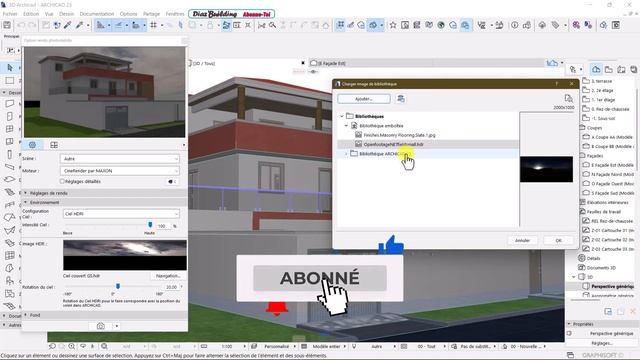
Task: Select the highlighted .hdr file under Bibliothèque emboîtée
Action: click(393, 144)
